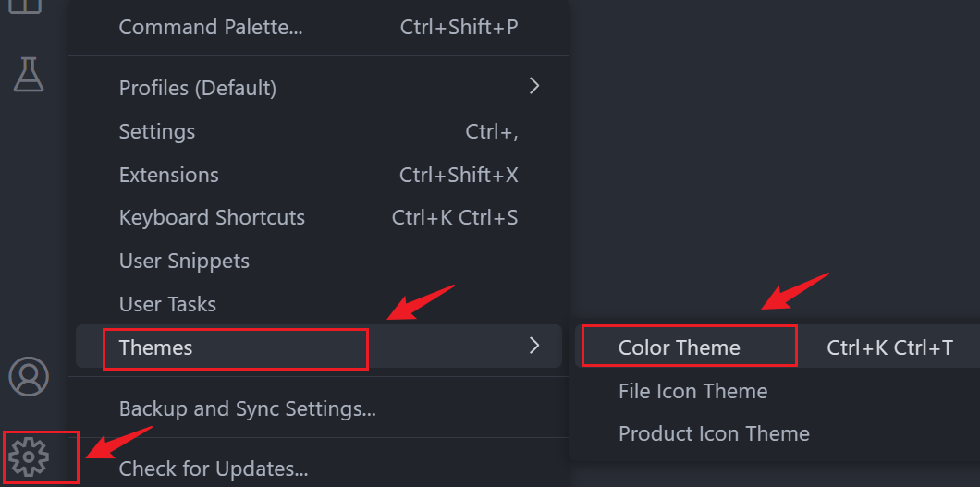Select Profiles (Default) menu entry

pyautogui.click(x=198, y=89)
